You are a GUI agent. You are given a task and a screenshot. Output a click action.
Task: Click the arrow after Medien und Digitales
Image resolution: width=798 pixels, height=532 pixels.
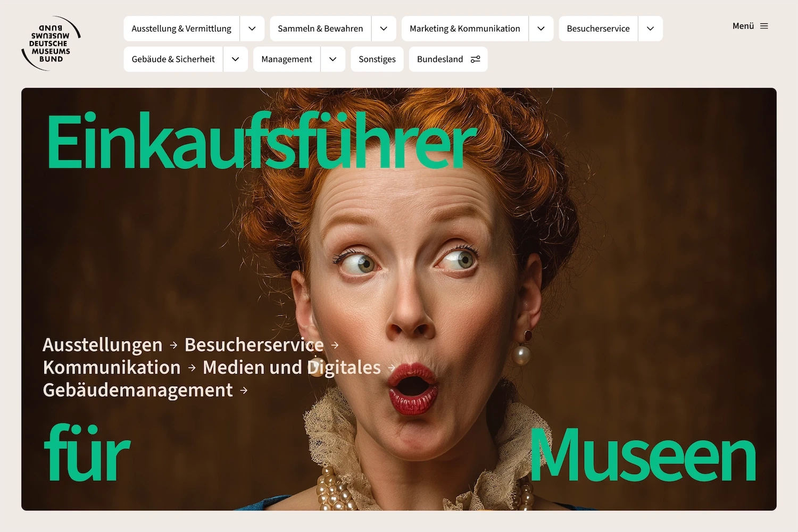pos(393,368)
